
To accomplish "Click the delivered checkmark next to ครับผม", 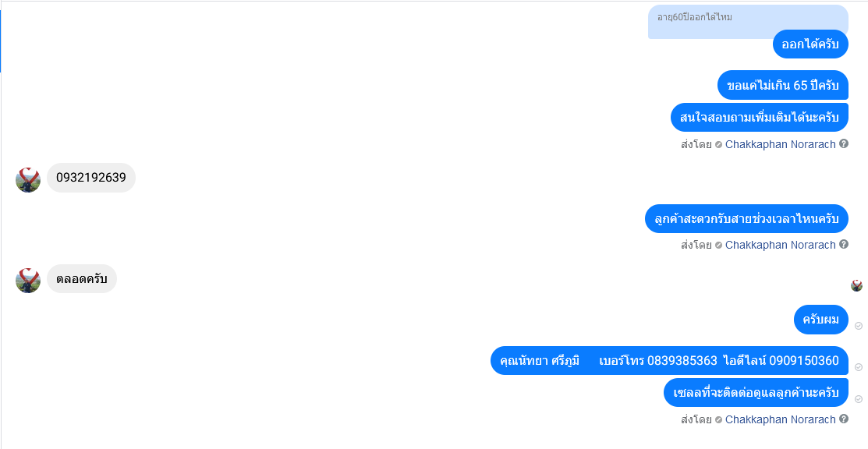I will pos(859,326).
